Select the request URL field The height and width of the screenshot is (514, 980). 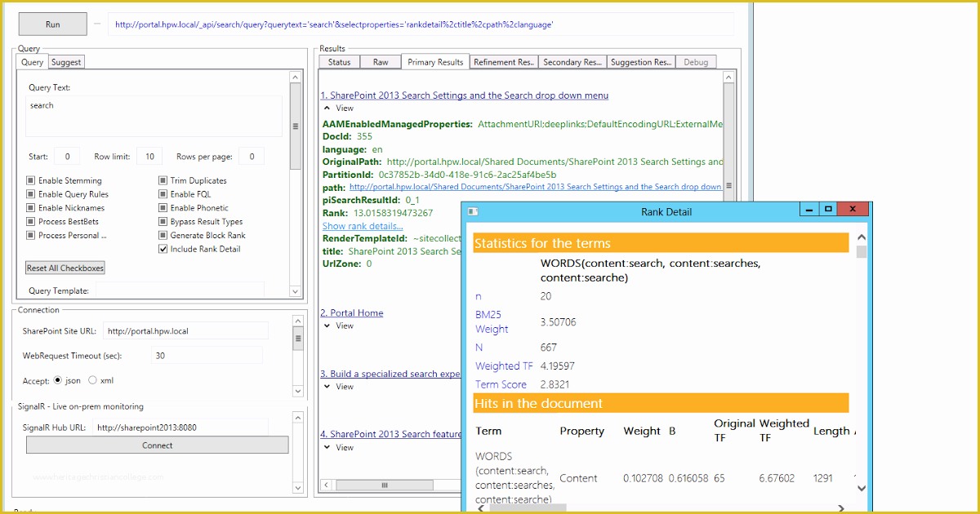click(x=421, y=24)
